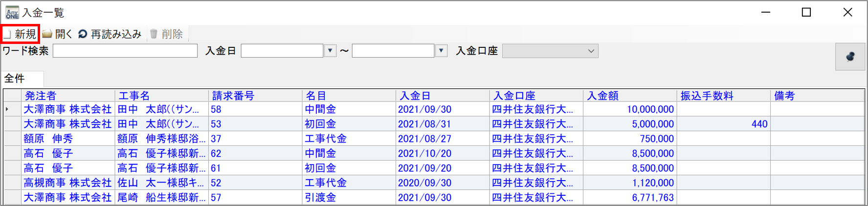This screenshot has width=868, height=206.
Task: Select the 額原 伸秀 payment row
Action: point(48,139)
